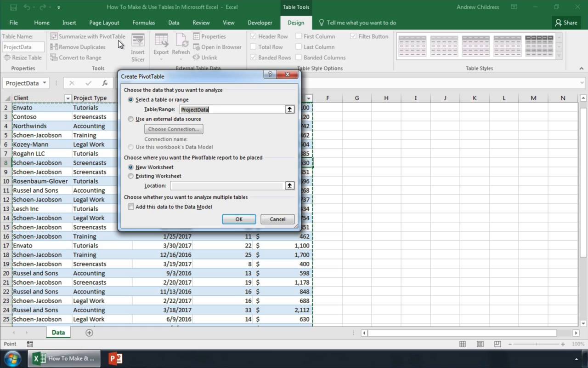Screen dimensions: 588x368
Task: Click the formula bar cancel X icon
Action: click(x=72, y=83)
